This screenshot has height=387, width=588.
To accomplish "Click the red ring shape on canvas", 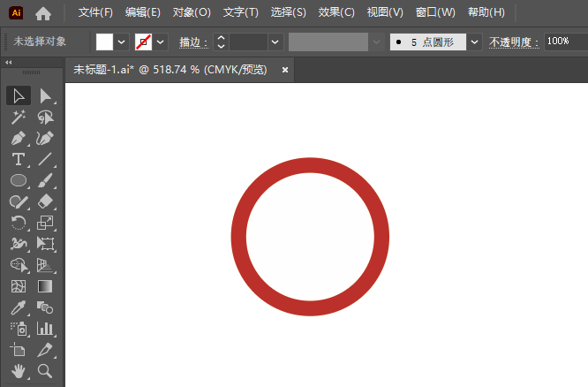I will 310,165.
